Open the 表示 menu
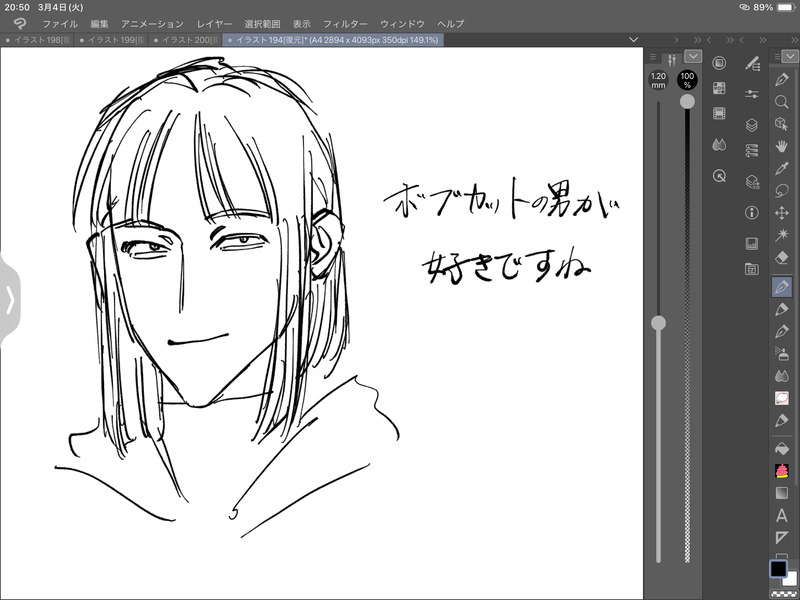The image size is (800, 600). pos(302,24)
